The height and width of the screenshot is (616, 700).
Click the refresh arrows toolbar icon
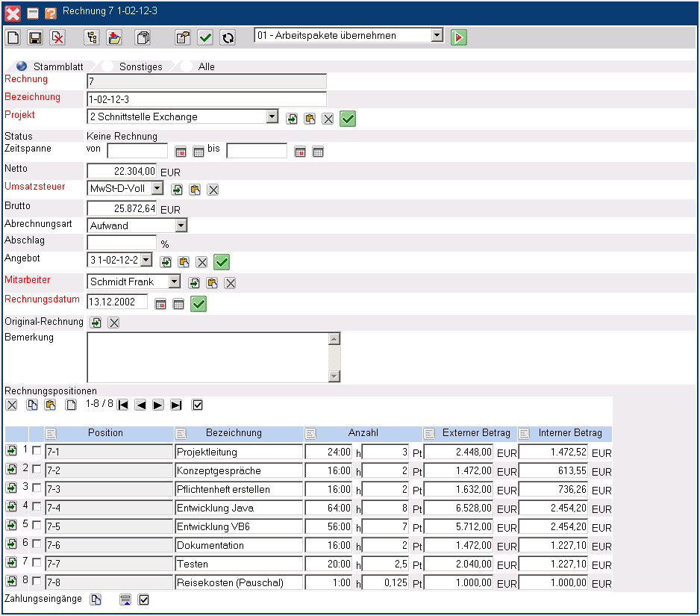pyautogui.click(x=227, y=37)
